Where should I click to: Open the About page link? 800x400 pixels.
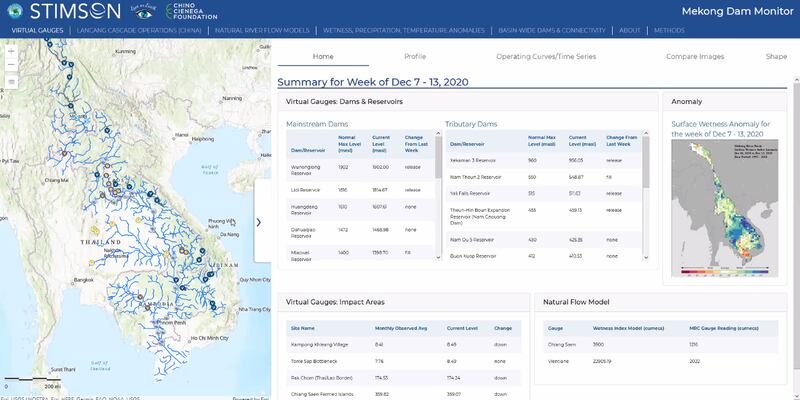point(629,31)
